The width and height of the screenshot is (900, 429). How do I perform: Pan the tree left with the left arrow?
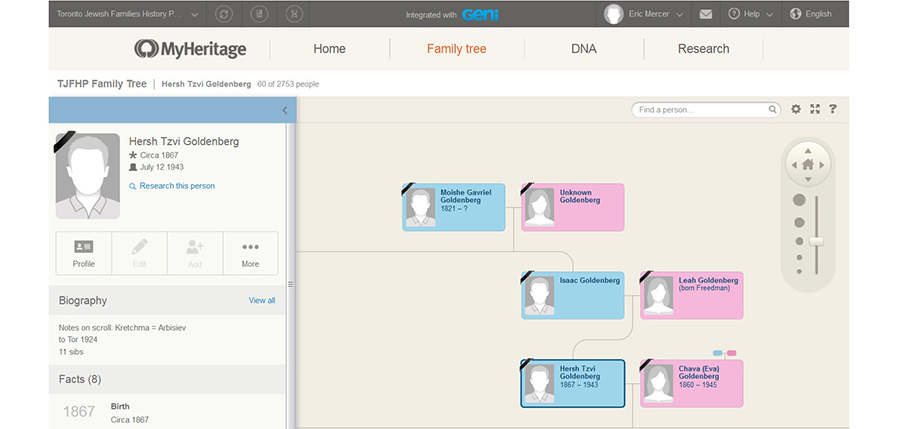click(794, 165)
